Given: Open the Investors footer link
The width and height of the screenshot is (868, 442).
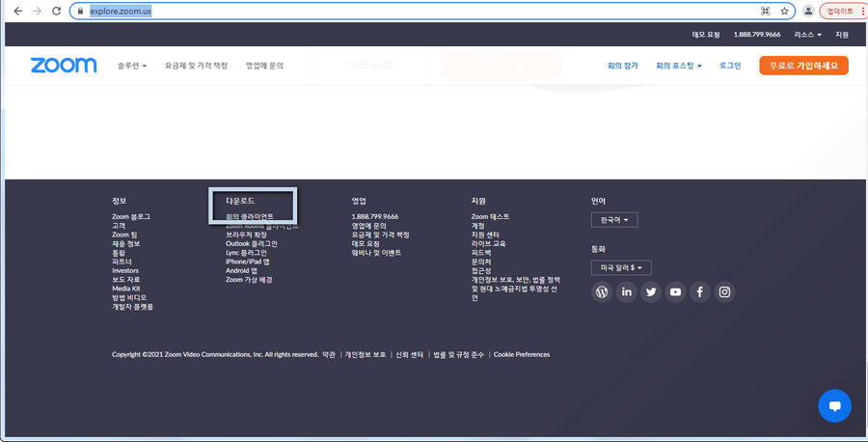Looking at the screenshot, I should [125, 271].
